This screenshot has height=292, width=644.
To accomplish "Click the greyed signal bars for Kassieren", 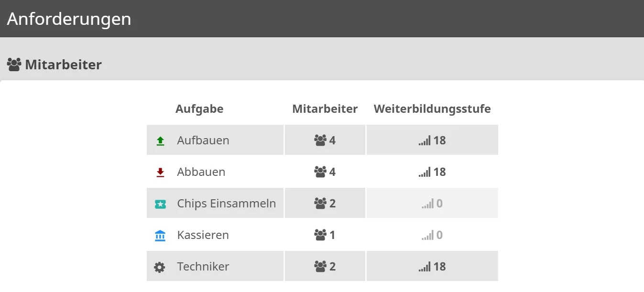I will [x=427, y=235].
